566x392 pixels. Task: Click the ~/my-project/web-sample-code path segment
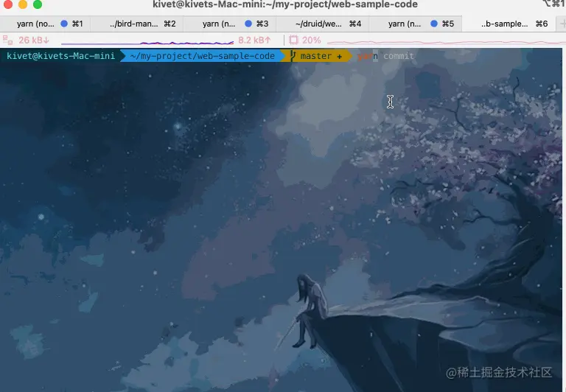pyautogui.click(x=202, y=56)
